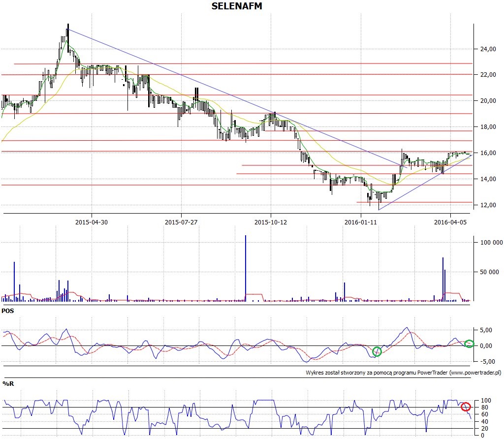This screenshot has width=504, height=439.
Task: Click the 20,00 price axis label
Action: click(x=488, y=100)
